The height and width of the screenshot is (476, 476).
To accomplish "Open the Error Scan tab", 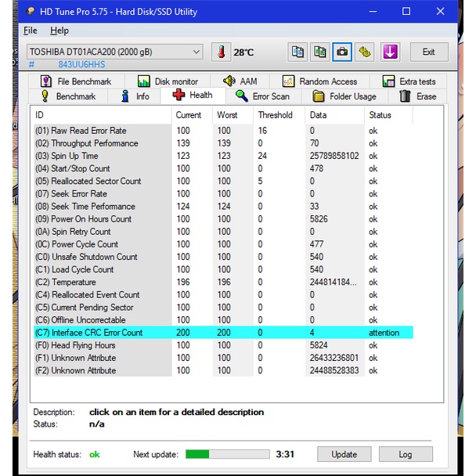I will click(x=262, y=96).
